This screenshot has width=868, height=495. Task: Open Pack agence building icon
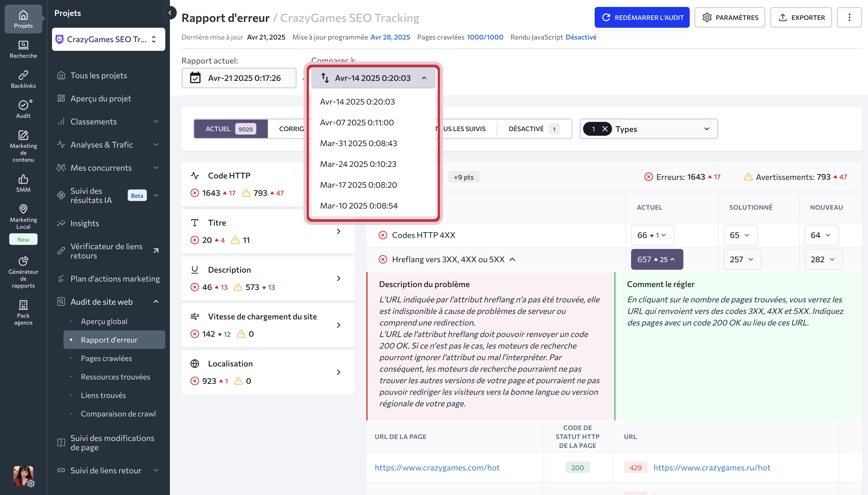click(23, 312)
